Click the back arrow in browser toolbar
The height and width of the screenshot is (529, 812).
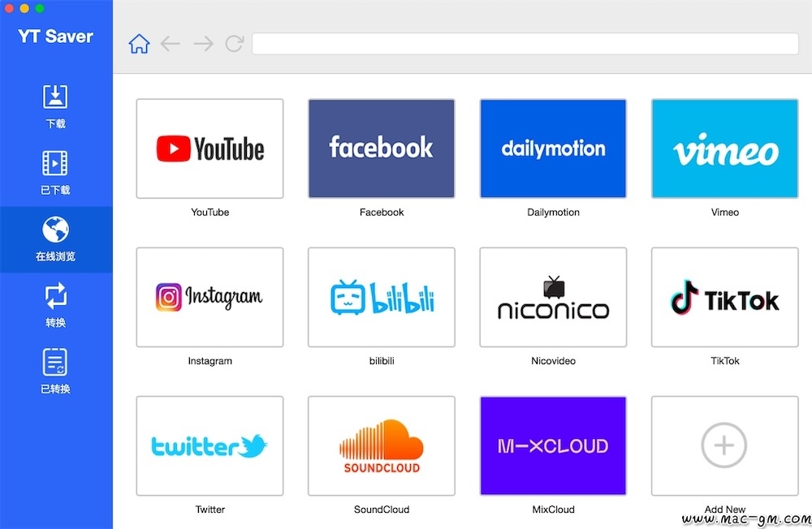(171, 44)
